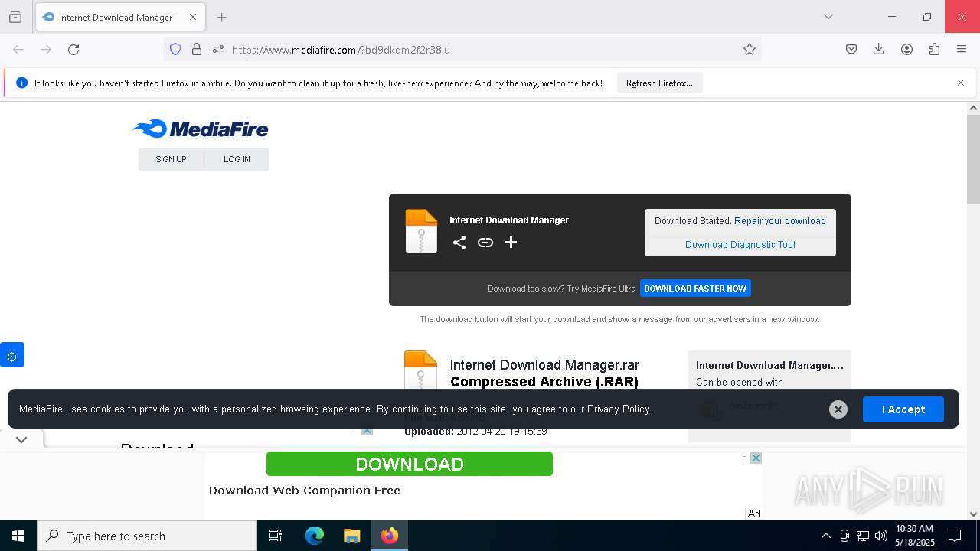The height and width of the screenshot is (551, 980).
Task: Open the Windows notification center
Action: [x=955, y=536]
